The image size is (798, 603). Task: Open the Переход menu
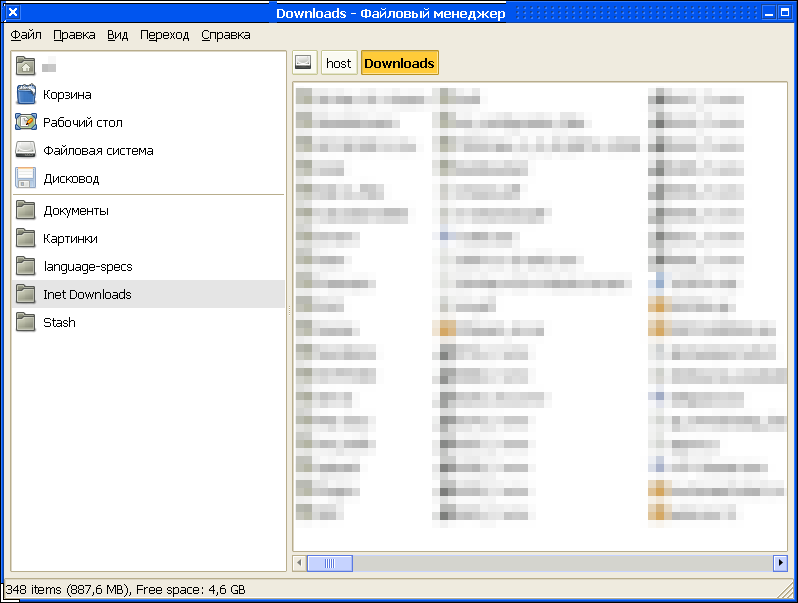coord(164,35)
